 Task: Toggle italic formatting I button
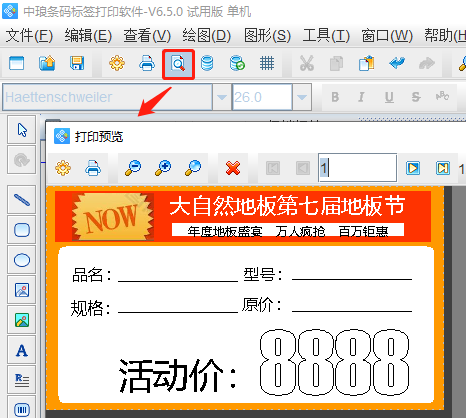(361, 97)
